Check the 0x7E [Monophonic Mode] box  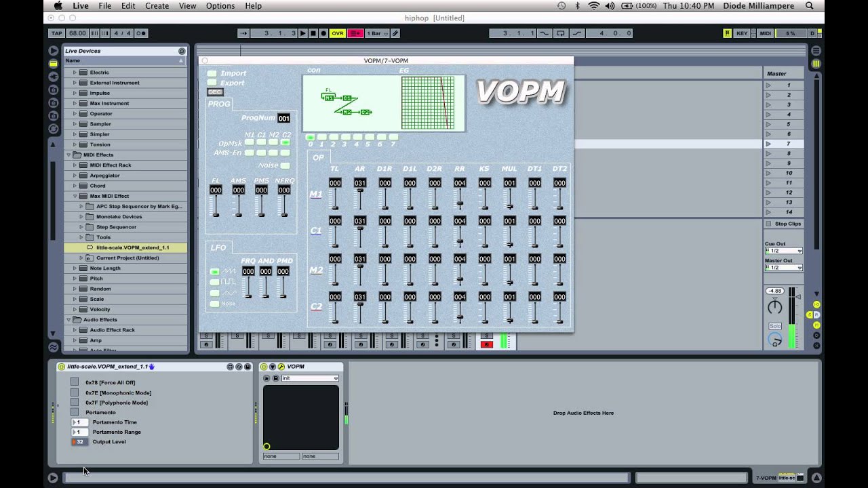pos(75,392)
